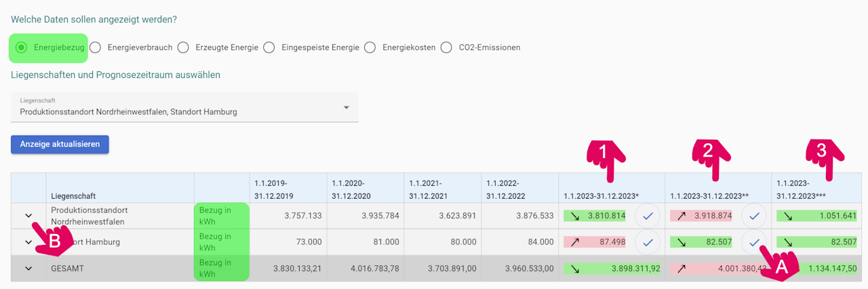Viewport: 868px width, 289px height.
Task: Expand the Standort Hamburg row chevron
Action: [28, 242]
